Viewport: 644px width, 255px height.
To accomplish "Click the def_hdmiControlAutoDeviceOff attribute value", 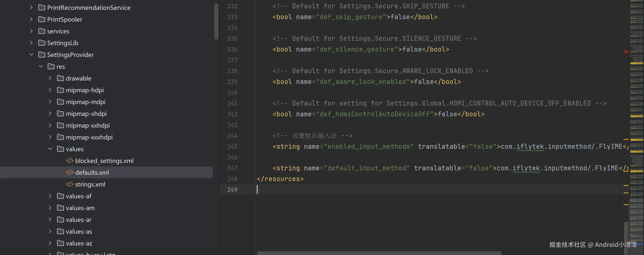I will click(375, 114).
